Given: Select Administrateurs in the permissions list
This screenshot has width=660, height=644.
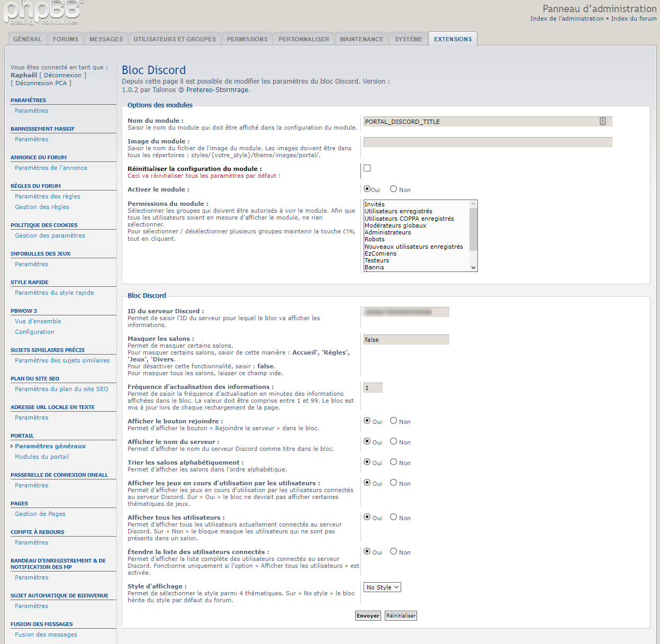Looking at the screenshot, I should pos(387,232).
